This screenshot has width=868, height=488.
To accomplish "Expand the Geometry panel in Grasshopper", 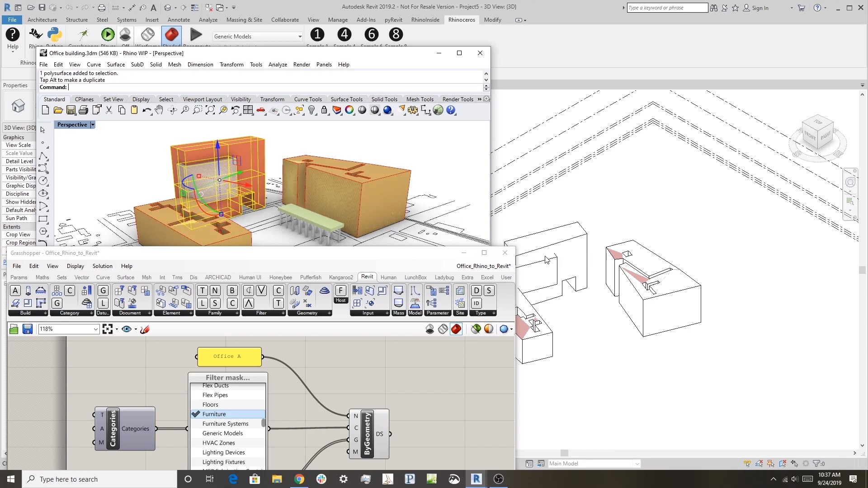I will click(329, 313).
